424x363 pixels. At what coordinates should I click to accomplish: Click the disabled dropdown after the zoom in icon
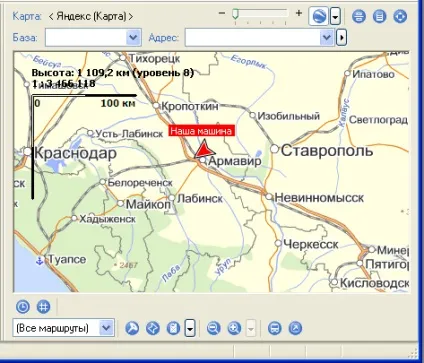pyautogui.click(x=251, y=328)
